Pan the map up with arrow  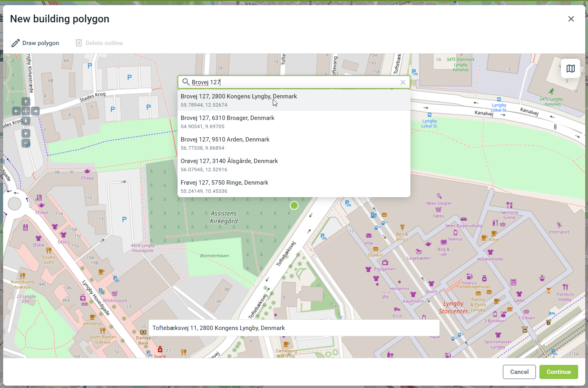click(26, 102)
